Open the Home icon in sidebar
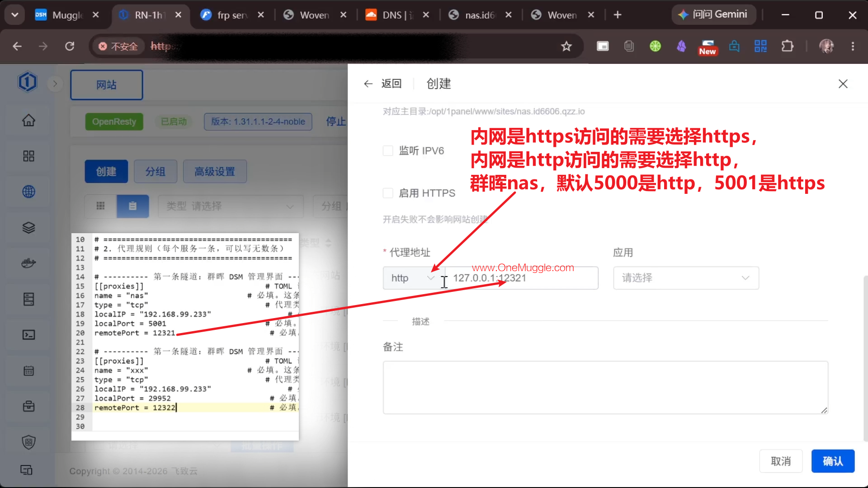 point(28,120)
